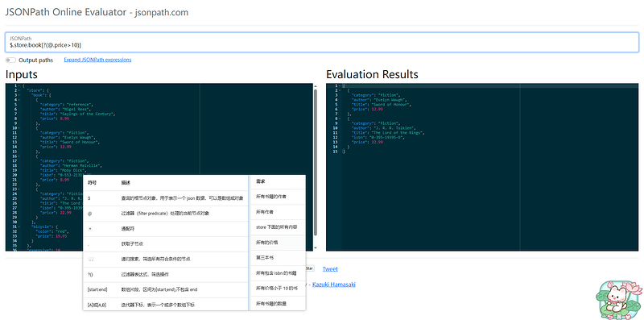Collapse the "book" array fold arrow
644x320 pixels.
(19, 95)
